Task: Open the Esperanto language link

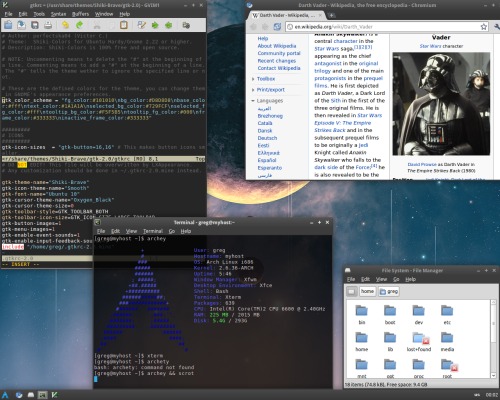Action: click(270, 168)
